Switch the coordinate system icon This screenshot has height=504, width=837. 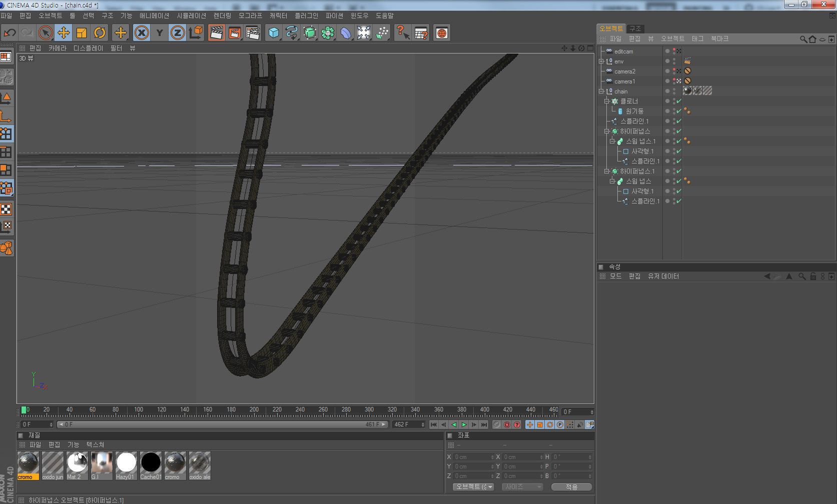coord(196,33)
